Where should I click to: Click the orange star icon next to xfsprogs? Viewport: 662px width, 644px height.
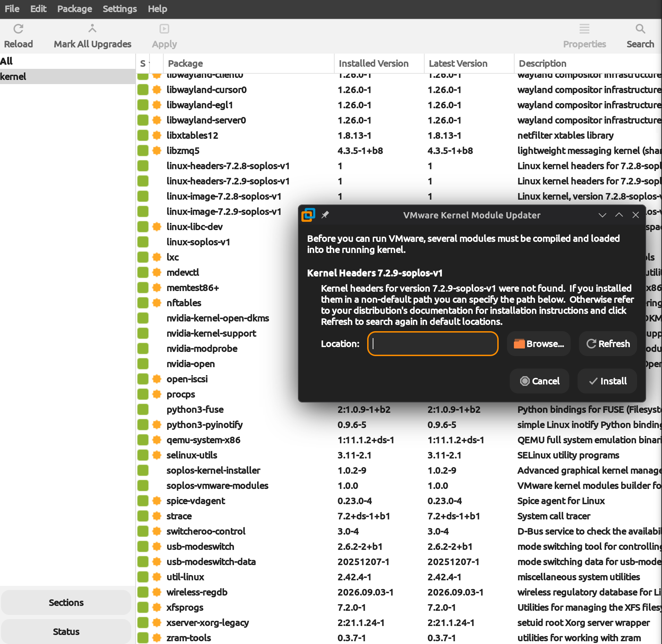pyautogui.click(x=157, y=607)
